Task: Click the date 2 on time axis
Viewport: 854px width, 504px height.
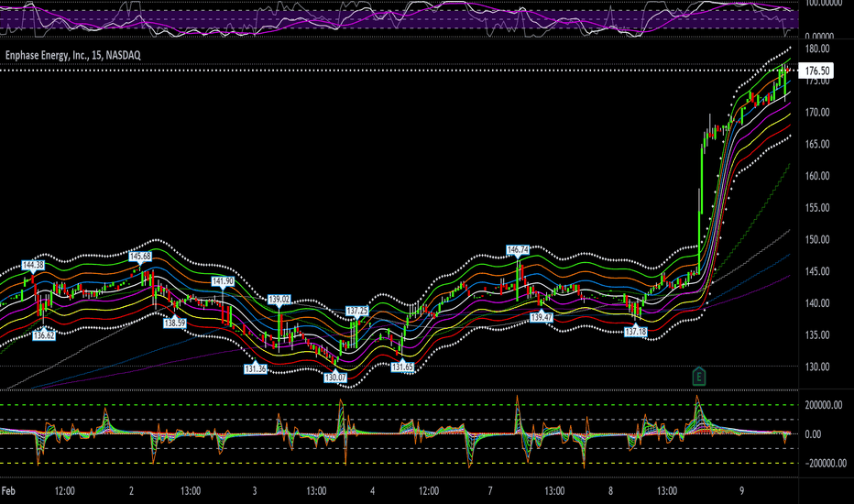Action: [131, 491]
